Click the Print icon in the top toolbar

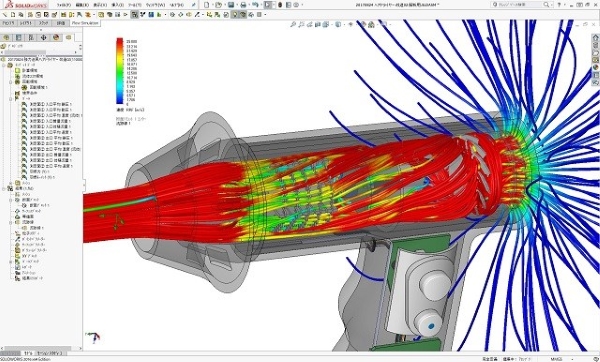(x=243, y=5)
